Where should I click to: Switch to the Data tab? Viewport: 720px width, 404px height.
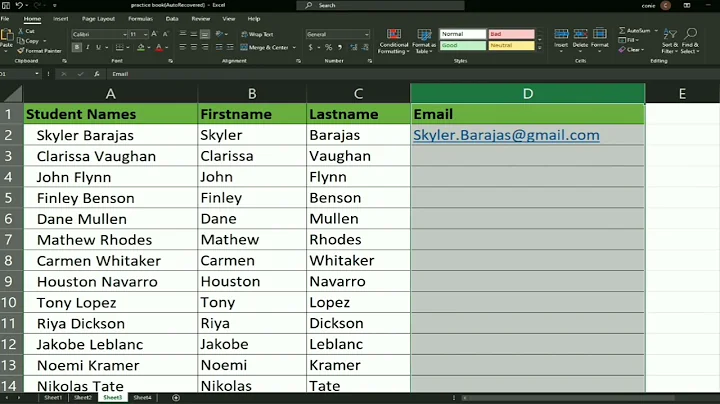[172, 19]
